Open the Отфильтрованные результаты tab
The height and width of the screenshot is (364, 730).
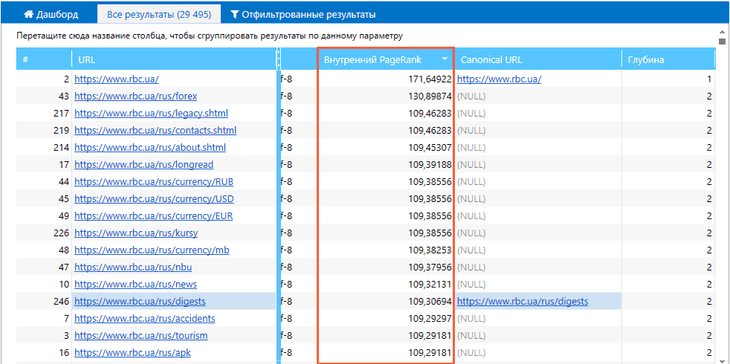[304, 14]
